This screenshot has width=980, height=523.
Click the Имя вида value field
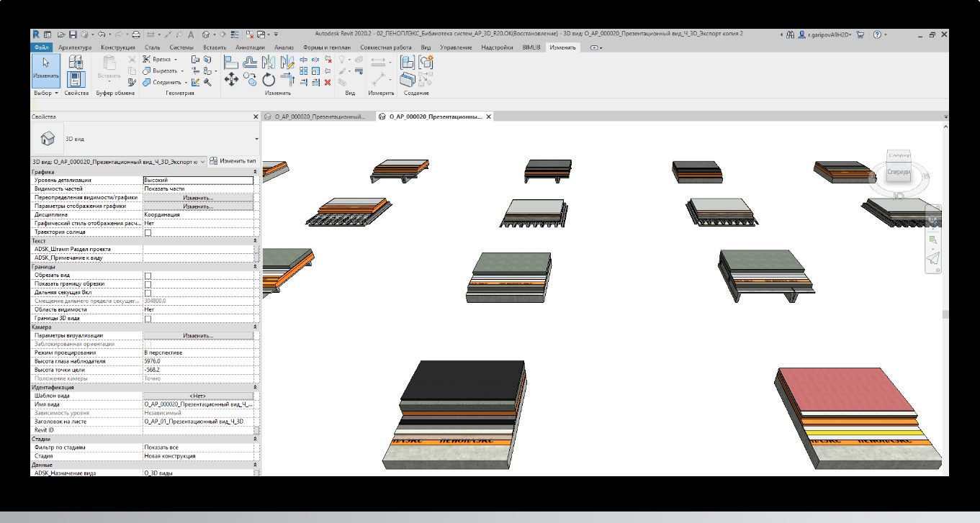198,404
